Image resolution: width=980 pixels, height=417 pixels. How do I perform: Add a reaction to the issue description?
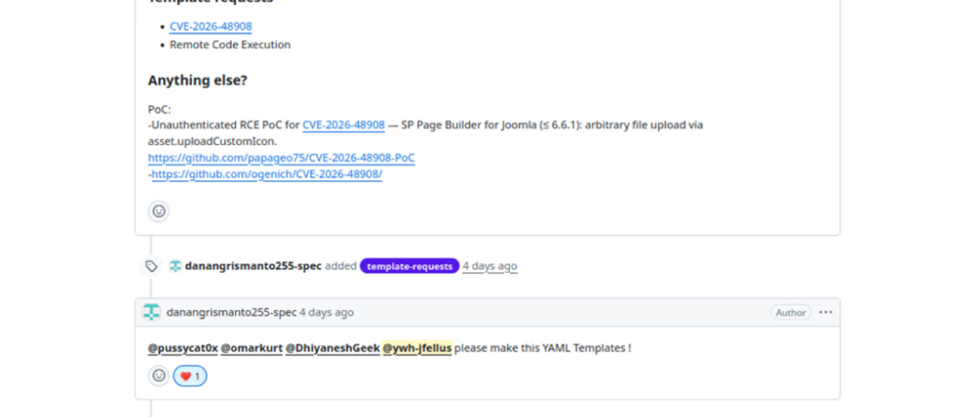click(x=158, y=211)
